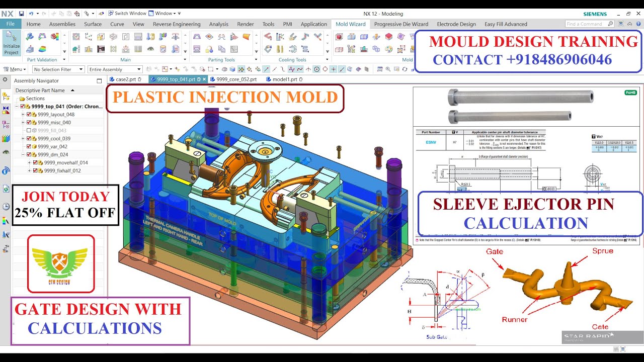Open the Entire Assembly scope dropdown
This screenshot has width=644, height=362.
115,69
